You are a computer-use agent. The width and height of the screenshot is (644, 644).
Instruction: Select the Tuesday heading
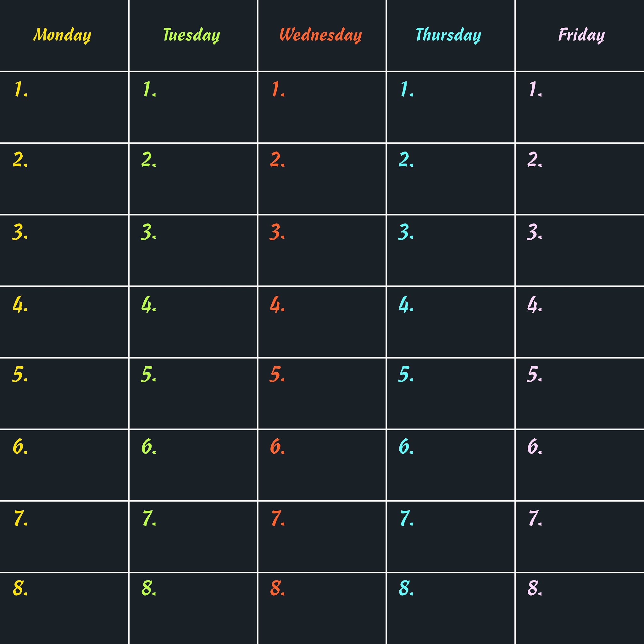[191, 35]
